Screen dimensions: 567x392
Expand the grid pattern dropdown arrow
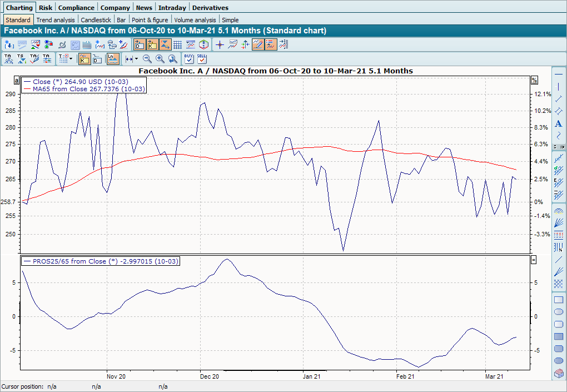[71, 58]
